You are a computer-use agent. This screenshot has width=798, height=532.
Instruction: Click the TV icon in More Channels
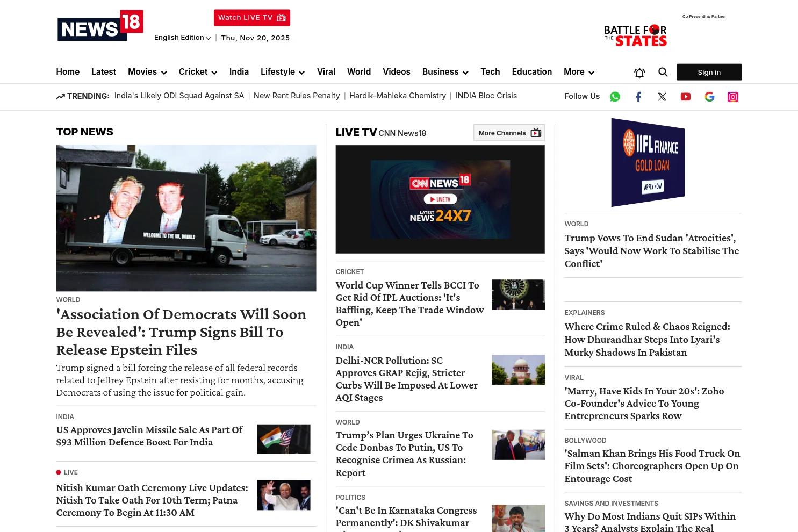(536, 133)
